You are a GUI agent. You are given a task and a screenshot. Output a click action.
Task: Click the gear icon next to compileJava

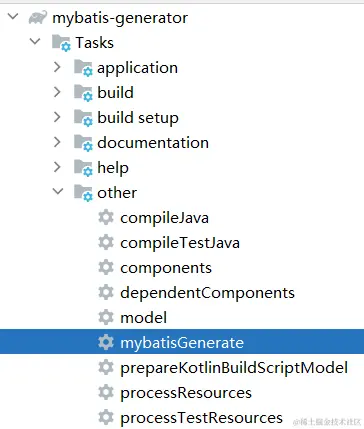coord(106,218)
